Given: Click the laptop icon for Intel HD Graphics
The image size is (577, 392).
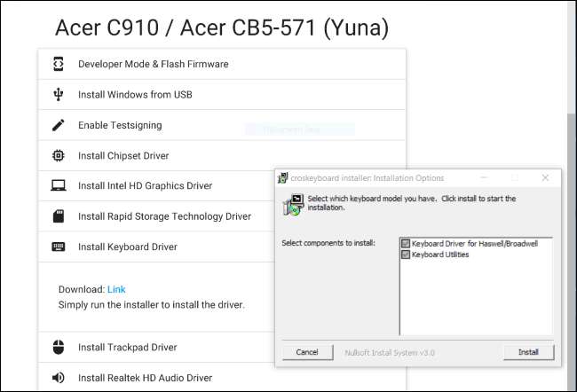Looking at the screenshot, I should pos(59,186).
